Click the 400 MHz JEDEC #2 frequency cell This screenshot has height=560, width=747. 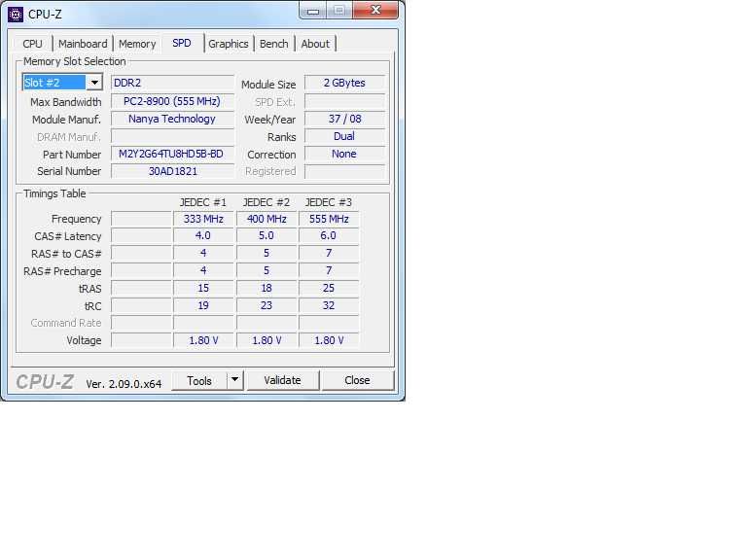pos(267,219)
